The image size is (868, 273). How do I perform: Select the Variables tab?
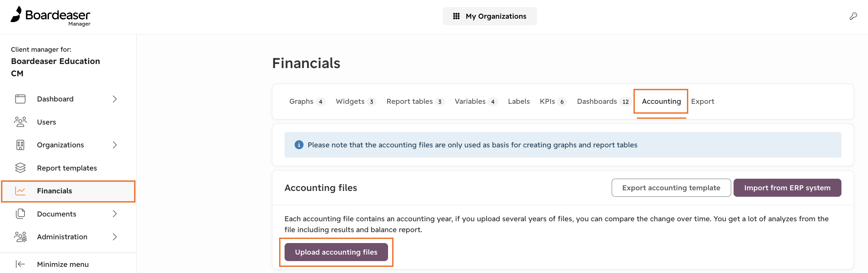(x=476, y=101)
